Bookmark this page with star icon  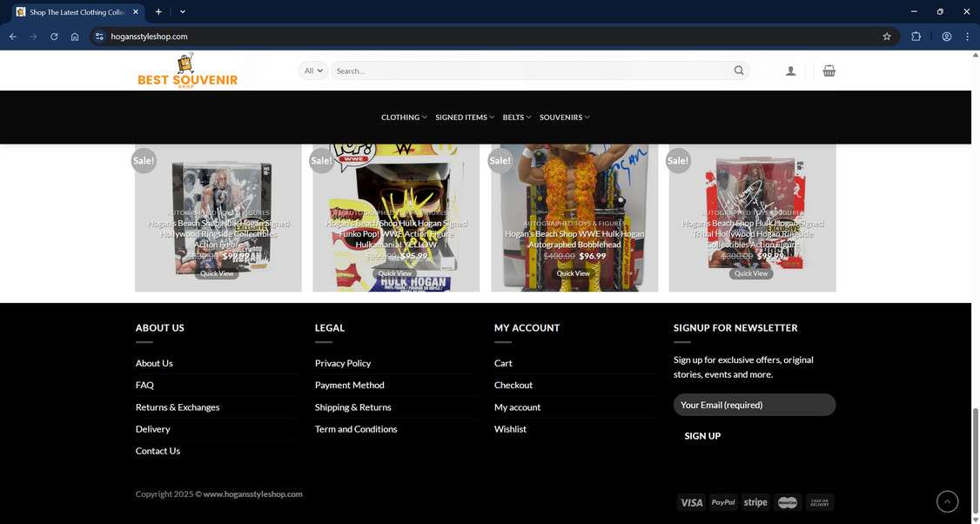pyautogui.click(x=886, y=37)
